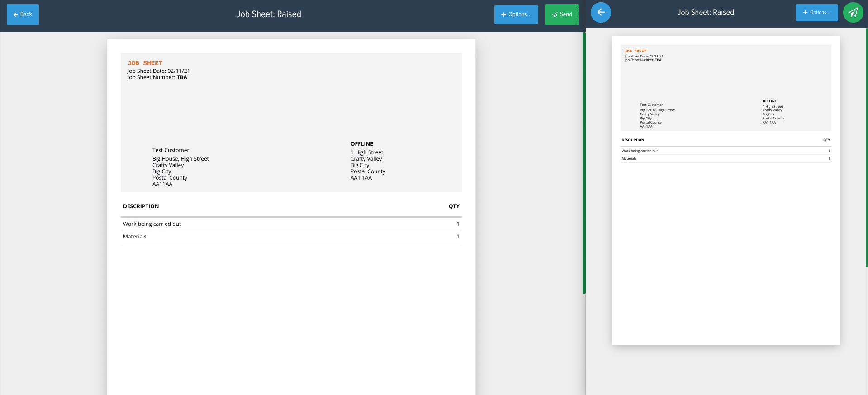Click 'QTY' column header in left document
The width and height of the screenshot is (868, 395).
pyautogui.click(x=454, y=206)
